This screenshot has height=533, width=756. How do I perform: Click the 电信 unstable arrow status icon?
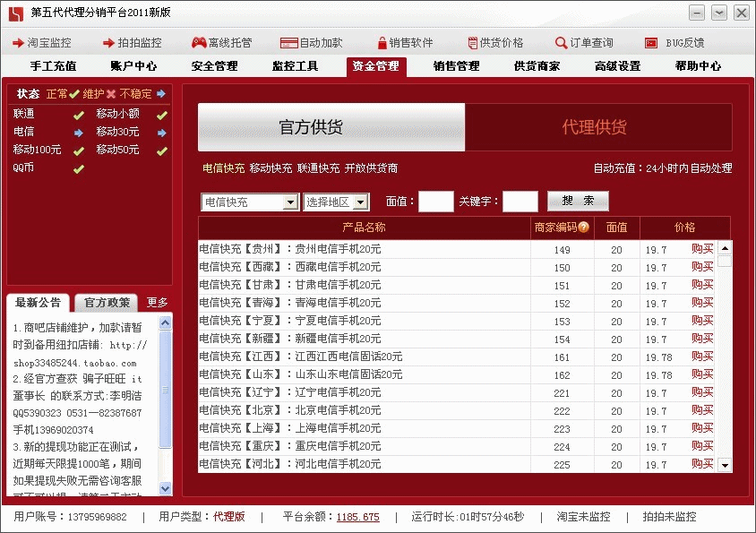pos(78,133)
